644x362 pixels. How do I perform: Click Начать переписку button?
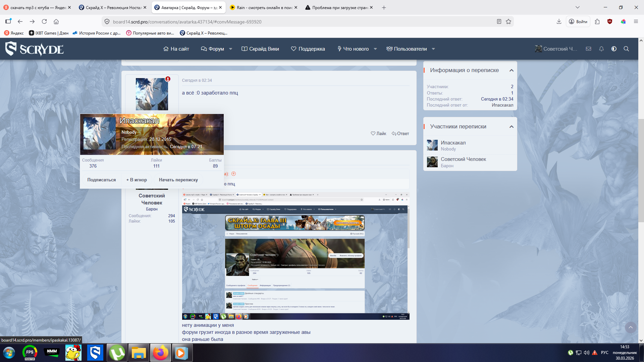(178, 180)
